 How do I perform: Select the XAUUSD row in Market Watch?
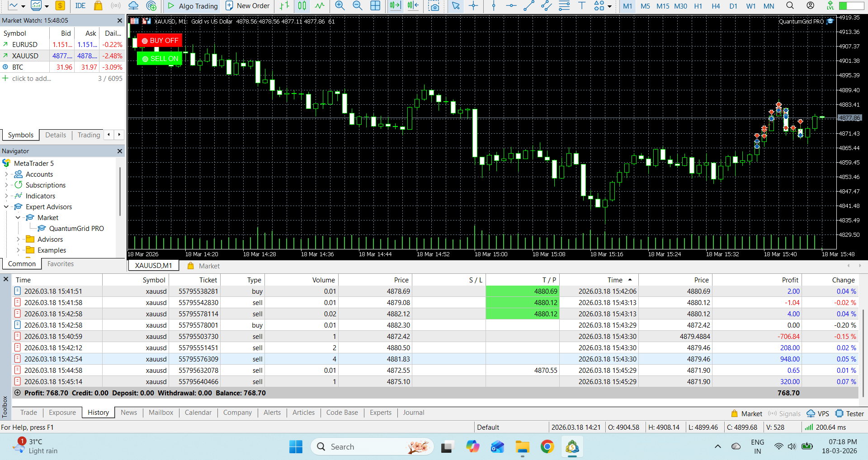pyautogui.click(x=62, y=56)
